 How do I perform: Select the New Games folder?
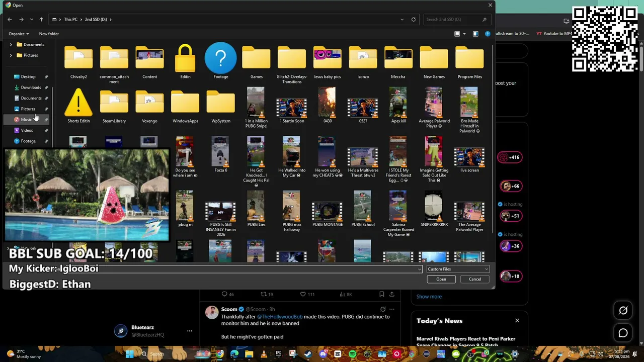[434, 62]
